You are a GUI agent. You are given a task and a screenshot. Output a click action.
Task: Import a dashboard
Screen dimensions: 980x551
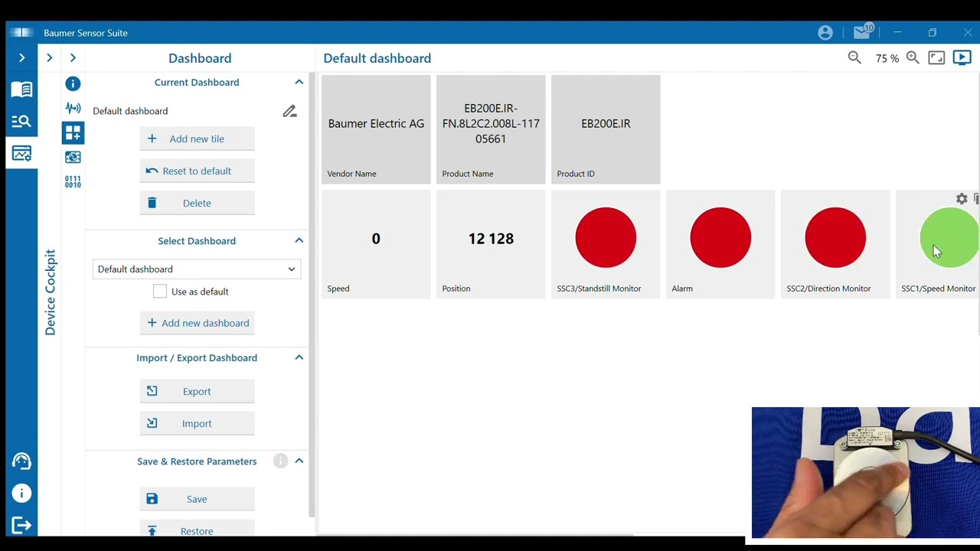[x=197, y=423]
